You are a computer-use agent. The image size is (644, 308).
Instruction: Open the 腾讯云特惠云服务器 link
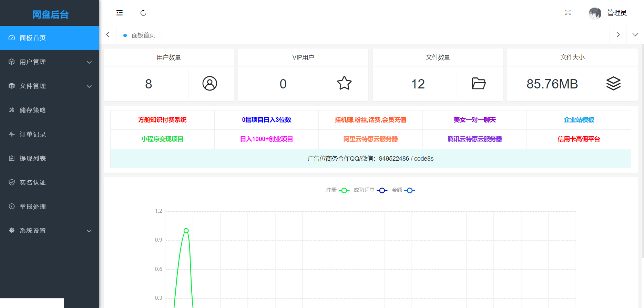(474, 139)
